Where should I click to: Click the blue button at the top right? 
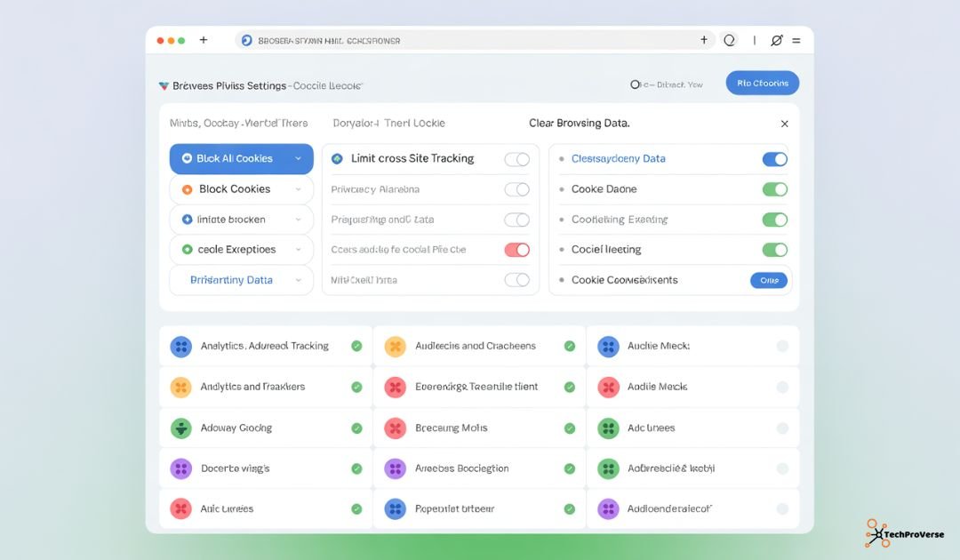pos(762,82)
